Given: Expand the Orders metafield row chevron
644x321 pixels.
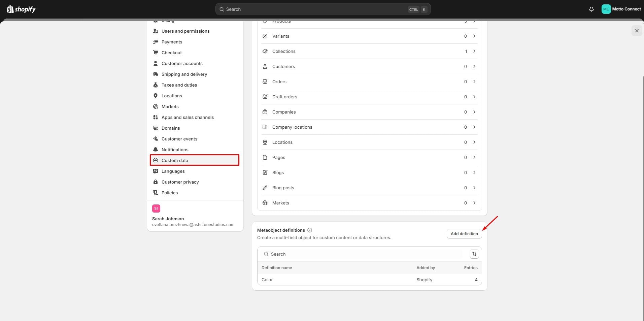Looking at the screenshot, I should tap(474, 82).
